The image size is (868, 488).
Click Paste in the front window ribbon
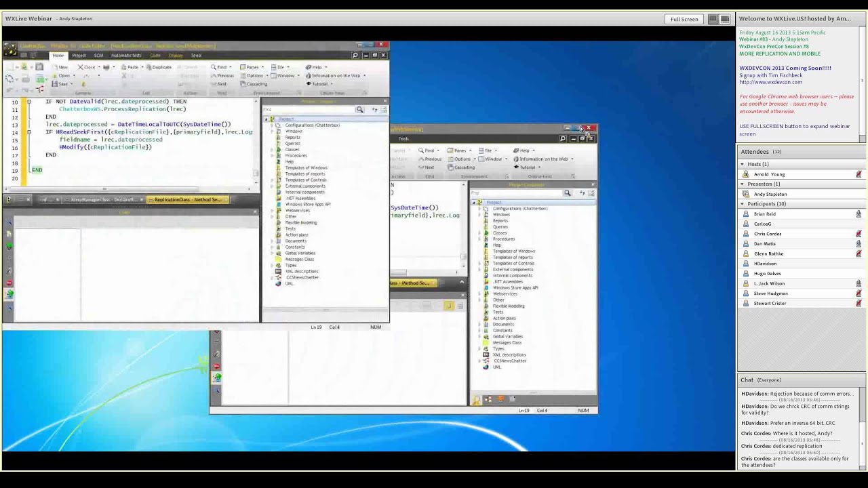coord(130,67)
